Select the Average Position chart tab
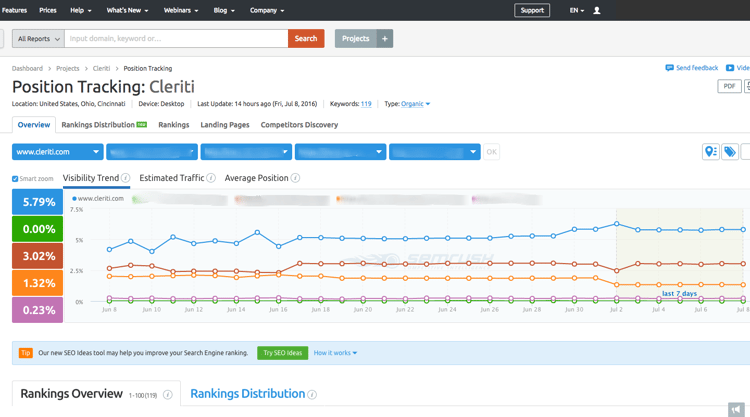This screenshot has height=417, width=750. click(256, 178)
